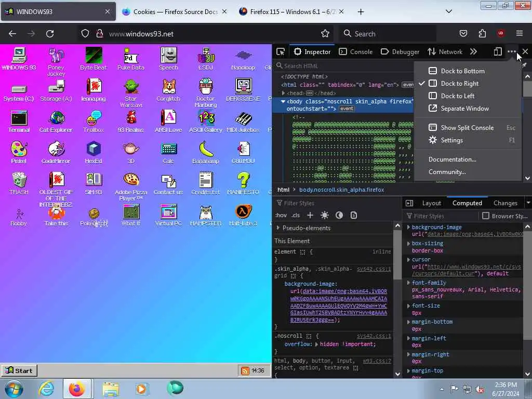Open the Cat Explorer icon

pos(56,121)
